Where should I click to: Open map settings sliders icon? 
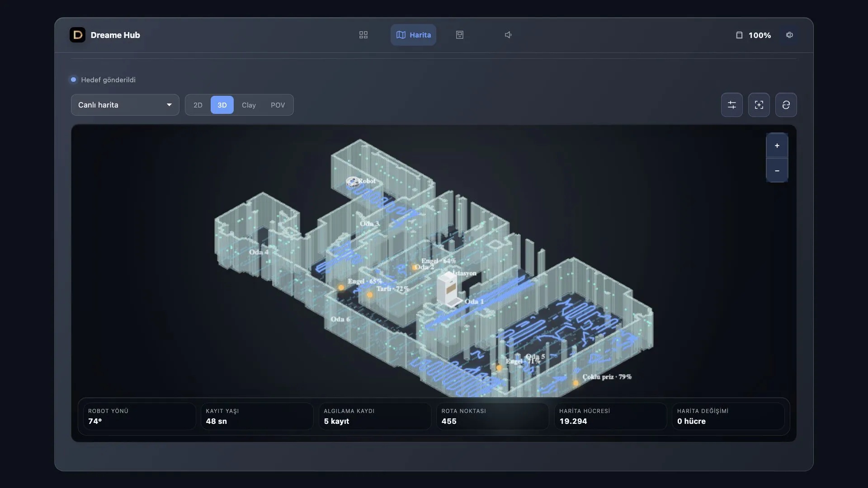[732, 105]
